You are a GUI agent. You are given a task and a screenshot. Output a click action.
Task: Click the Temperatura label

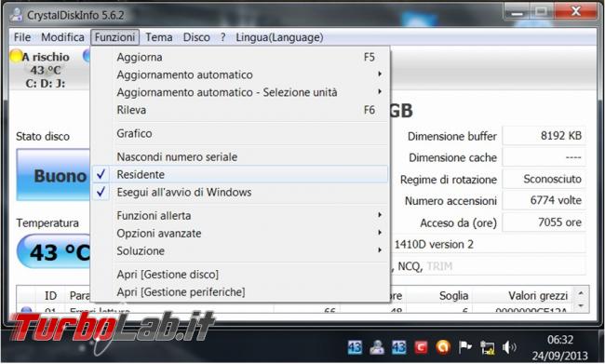pyautogui.click(x=47, y=222)
